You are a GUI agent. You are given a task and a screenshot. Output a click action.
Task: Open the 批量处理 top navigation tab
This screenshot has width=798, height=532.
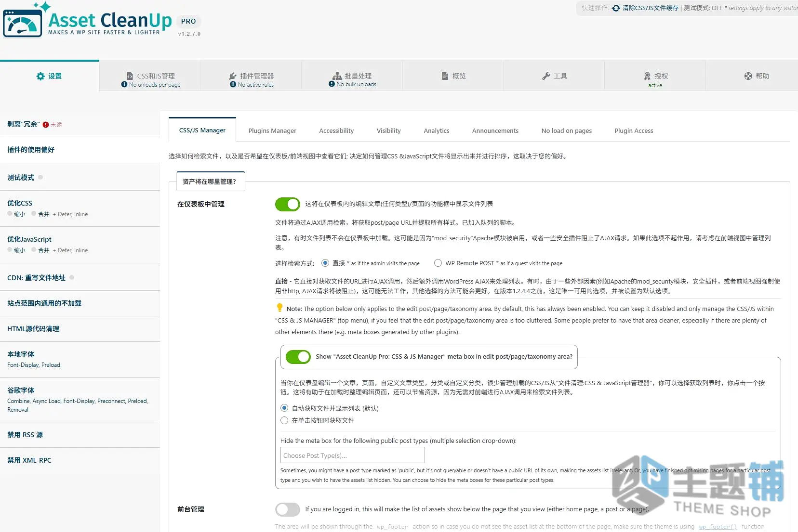[352, 76]
